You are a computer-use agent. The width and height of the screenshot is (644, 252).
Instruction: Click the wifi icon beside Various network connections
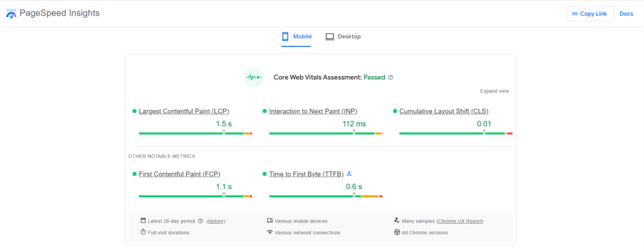(270, 233)
